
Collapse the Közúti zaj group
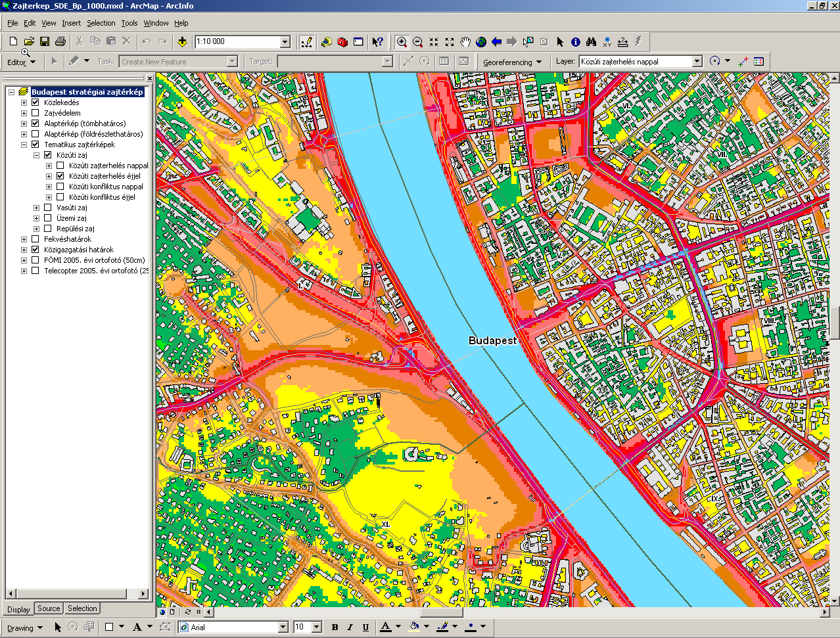[x=37, y=155]
